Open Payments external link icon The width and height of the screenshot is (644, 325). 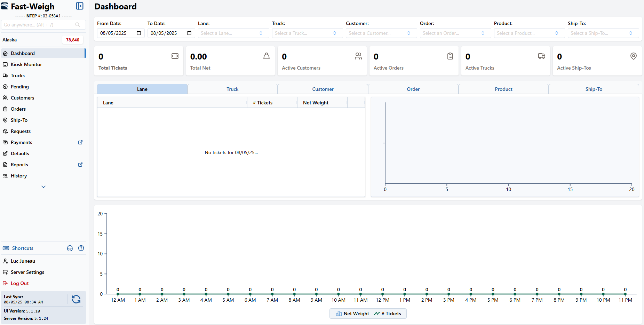click(80, 142)
